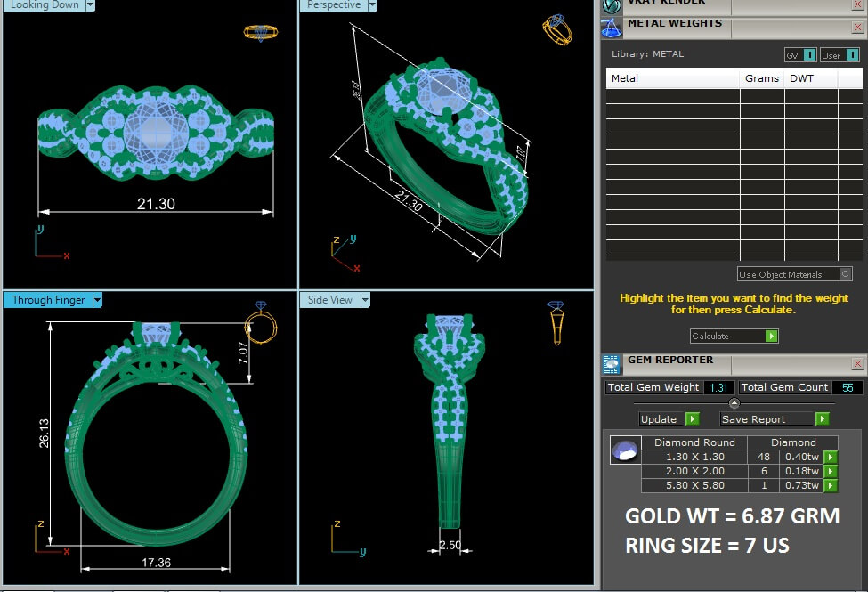The width and height of the screenshot is (868, 592).
Task: Select the Side View viewport label
Action: coord(330,300)
